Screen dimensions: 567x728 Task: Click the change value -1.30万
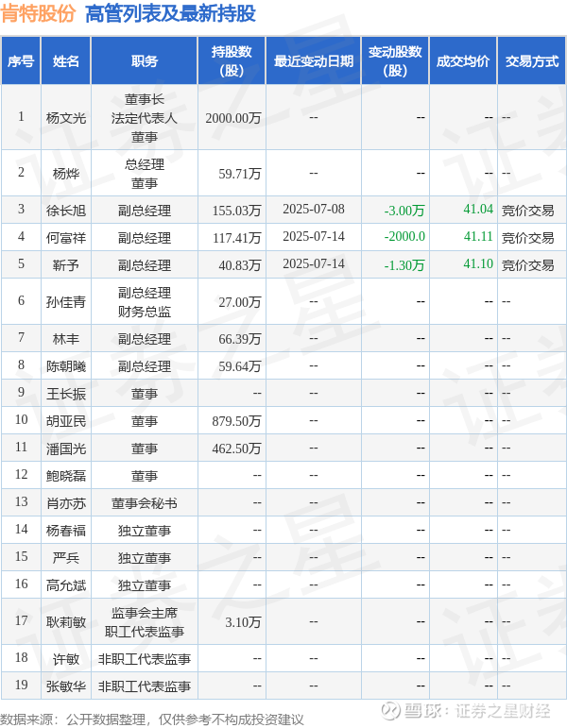tap(404, 265)
